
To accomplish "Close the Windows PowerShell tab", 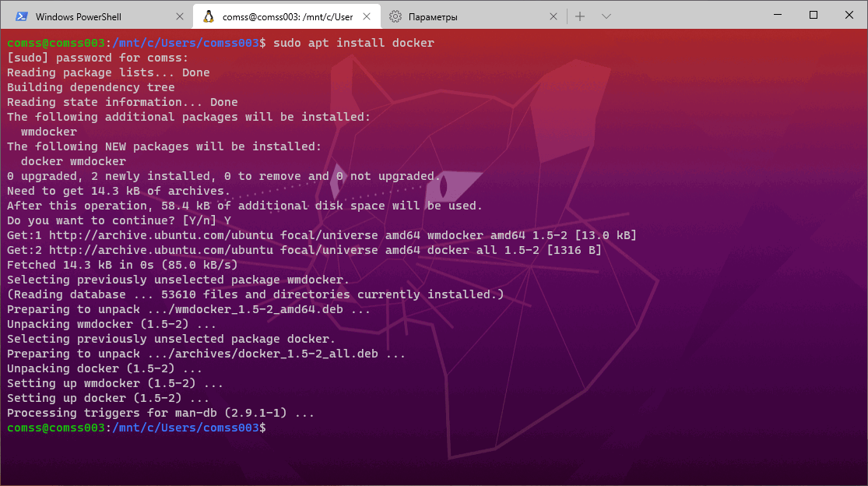I will point(180,15).
